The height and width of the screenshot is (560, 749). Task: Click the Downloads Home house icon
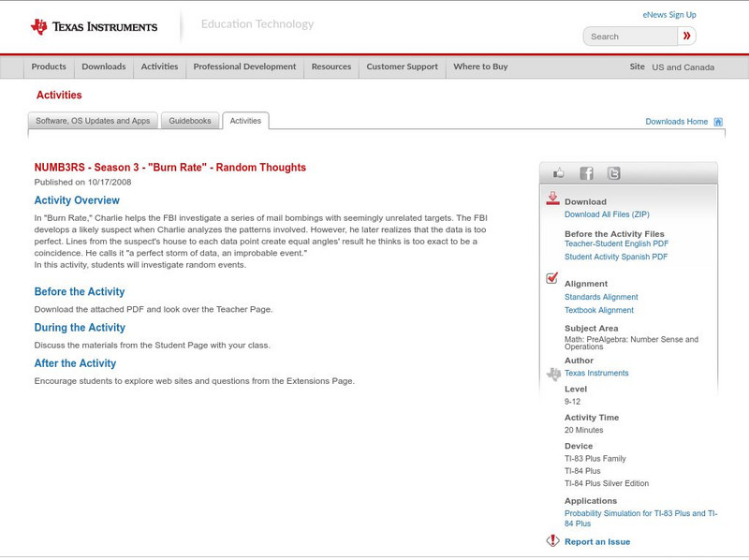click(718, 122)
